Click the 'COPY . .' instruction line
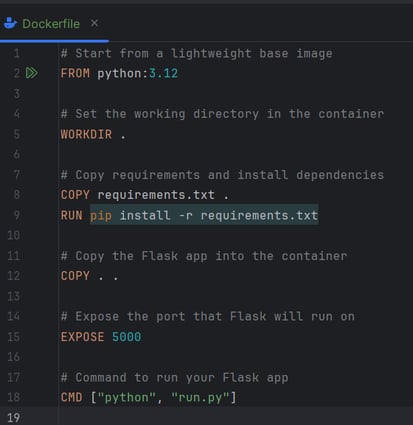 point(89,276)
